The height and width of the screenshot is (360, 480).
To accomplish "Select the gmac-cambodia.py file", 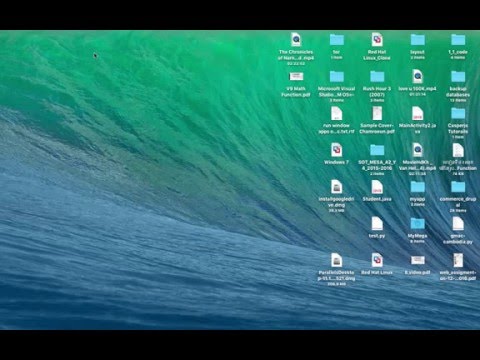I will (458, 224).
